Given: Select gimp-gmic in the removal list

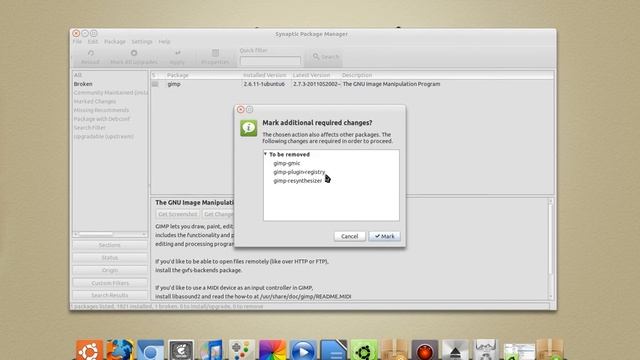Looking at the screenshot, I should [x=287, y=163].
